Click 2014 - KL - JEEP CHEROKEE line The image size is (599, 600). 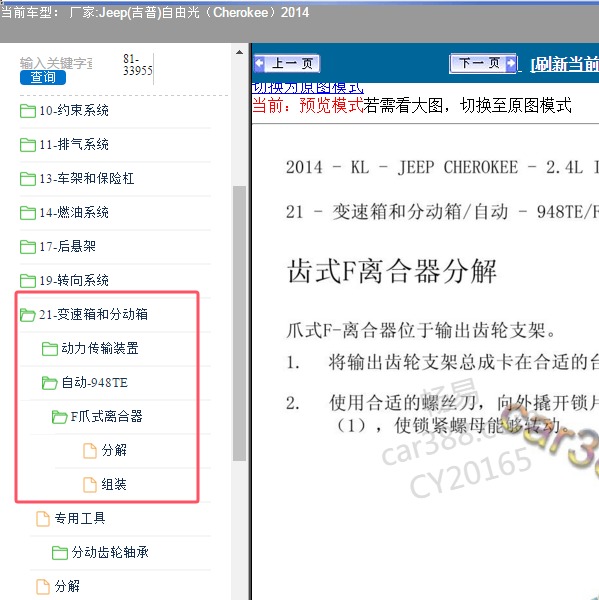click(442, 168)
